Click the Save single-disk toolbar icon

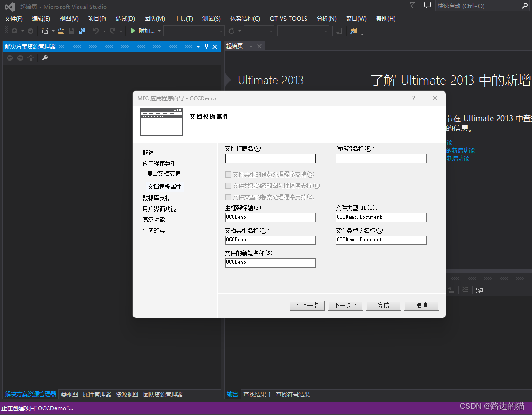71,31
